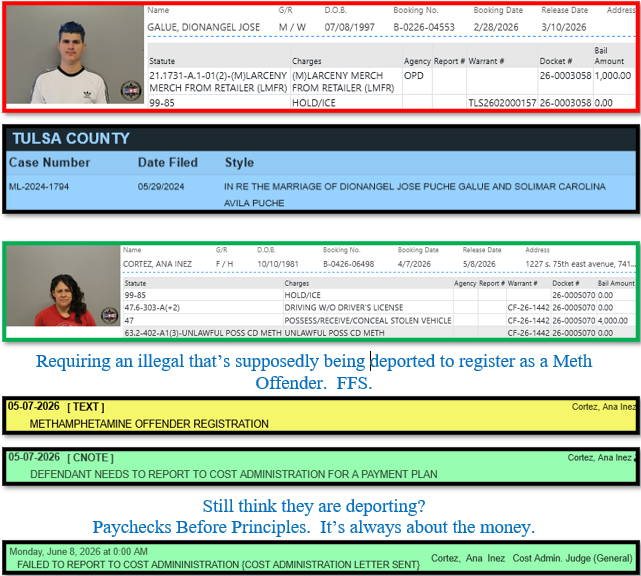The width and height of the screenshot is (641, 576).
Task: Click the UNLAWFUL POSS CD METH charge cell
Action: [x=334, y=333]
